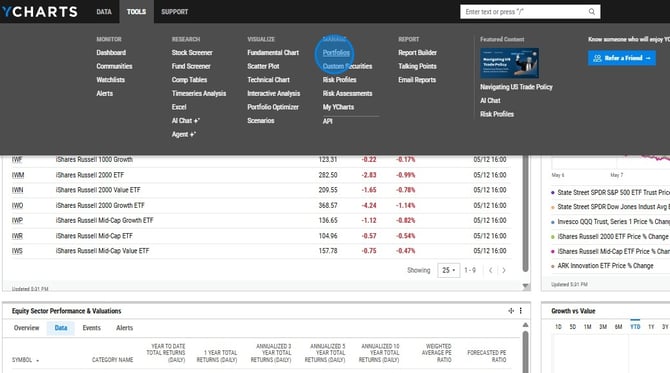Open Timeseries Analysis
This screenshot has height=373, width=670.
click(x=199, y=94)
